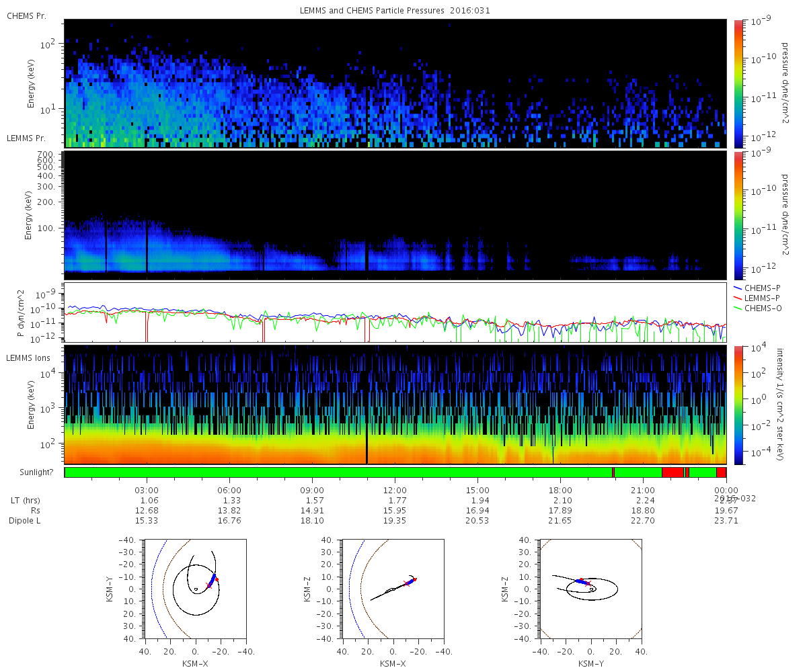
Task: Open the KSM-X versus KSM-Z orbit plot
Action: pyautogui.click(x=393, y=588)
